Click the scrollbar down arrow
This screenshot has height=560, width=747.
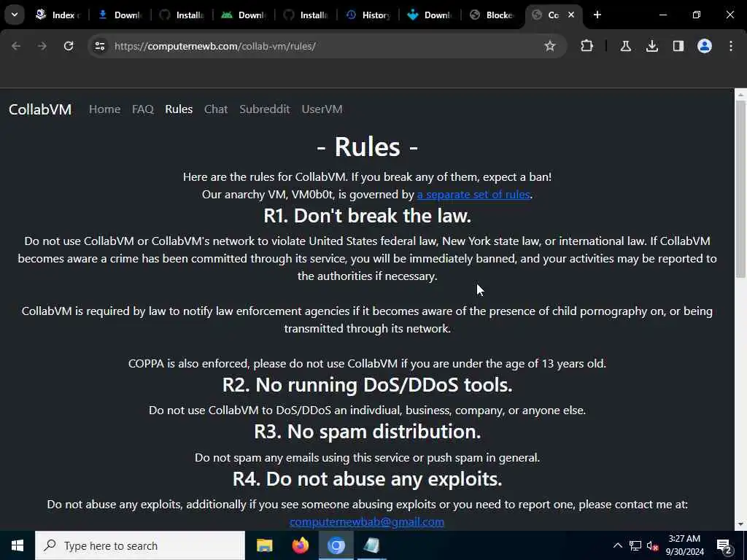[x=740, y=524]
